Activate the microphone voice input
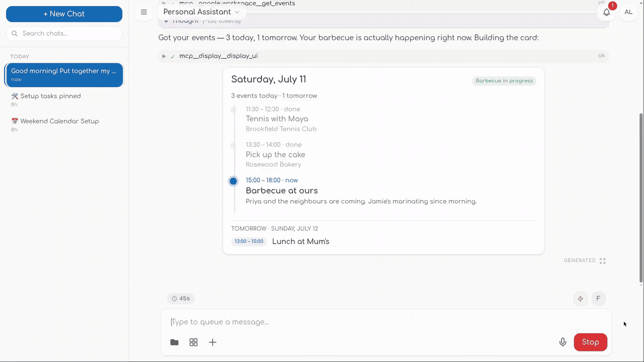 (x=563, y=342)
